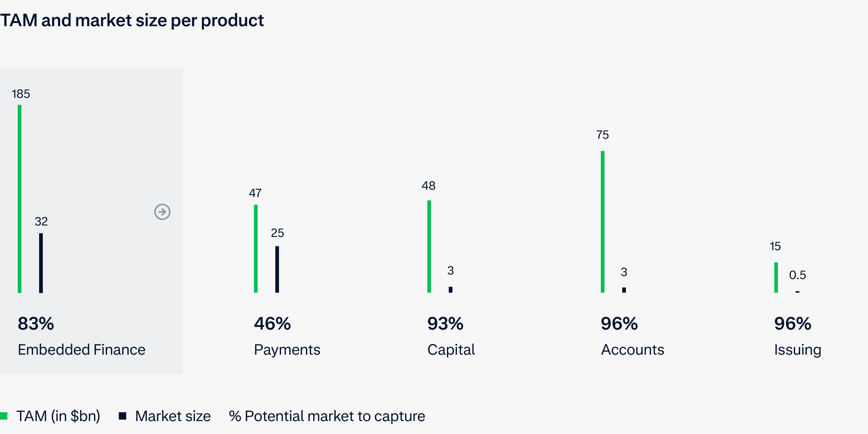Select the dark 25 Payments market bar

277,269
